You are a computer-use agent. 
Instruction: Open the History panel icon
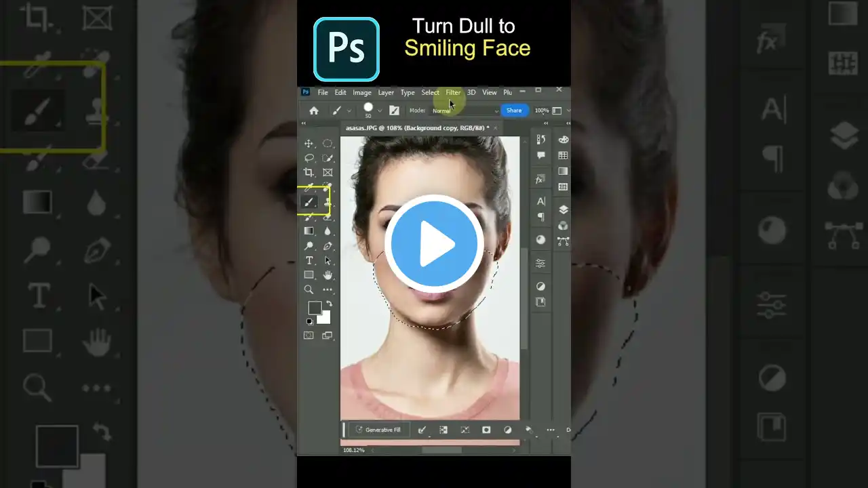pos(540,140)
